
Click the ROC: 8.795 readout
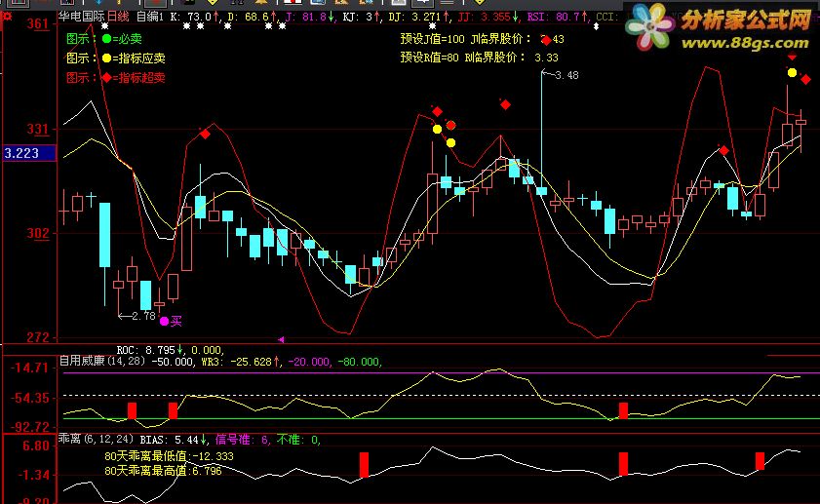click(x=149, y=350)
